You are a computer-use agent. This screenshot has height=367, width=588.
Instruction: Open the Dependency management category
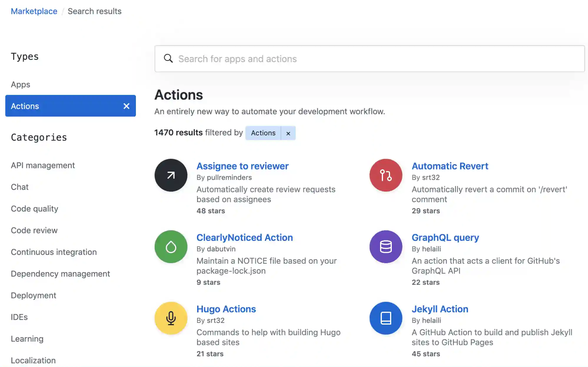point(60,274)
